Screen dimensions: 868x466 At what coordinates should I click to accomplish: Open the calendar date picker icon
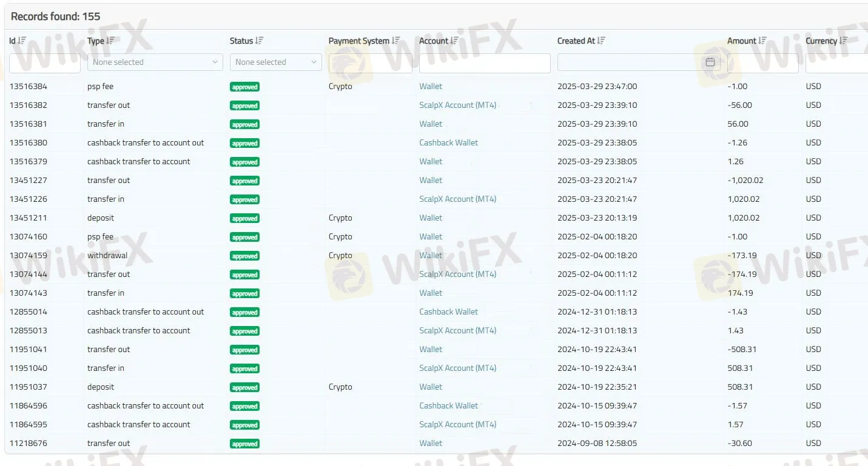[x=710, y=62]
